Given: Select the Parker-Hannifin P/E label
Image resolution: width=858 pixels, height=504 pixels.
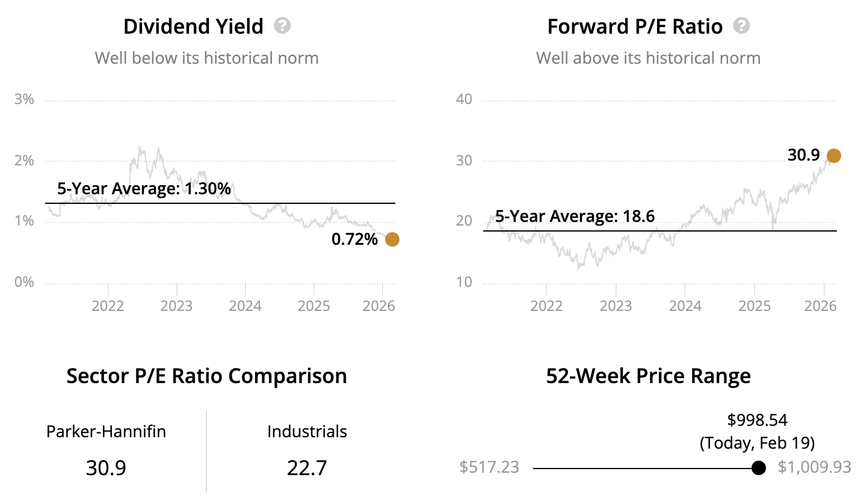Looking at the screenshot, I should (x=106, y=431).
